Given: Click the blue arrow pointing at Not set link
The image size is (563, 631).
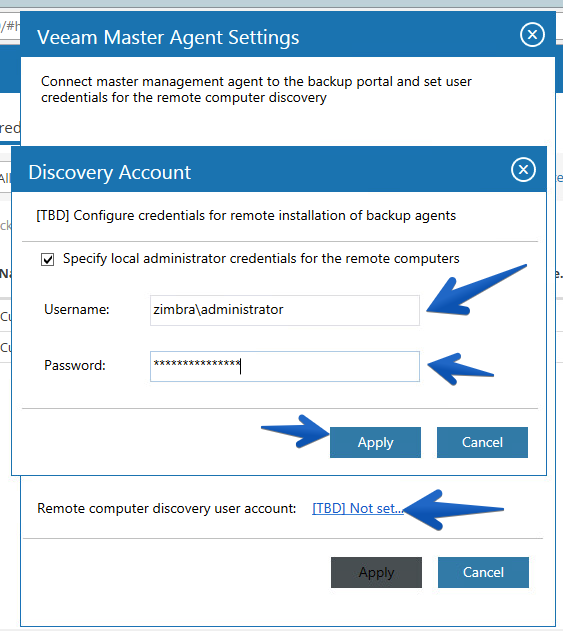Looking at the screenshot, I should [454, 509].
